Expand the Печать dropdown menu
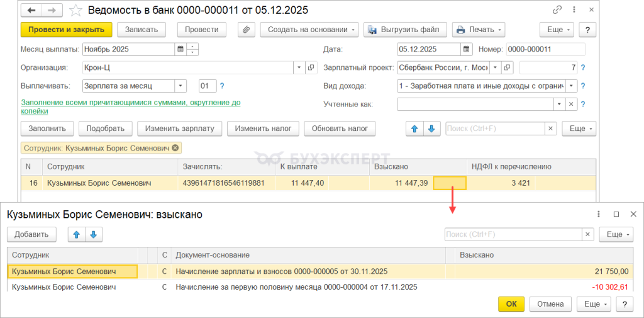 [x=479, y=30]
